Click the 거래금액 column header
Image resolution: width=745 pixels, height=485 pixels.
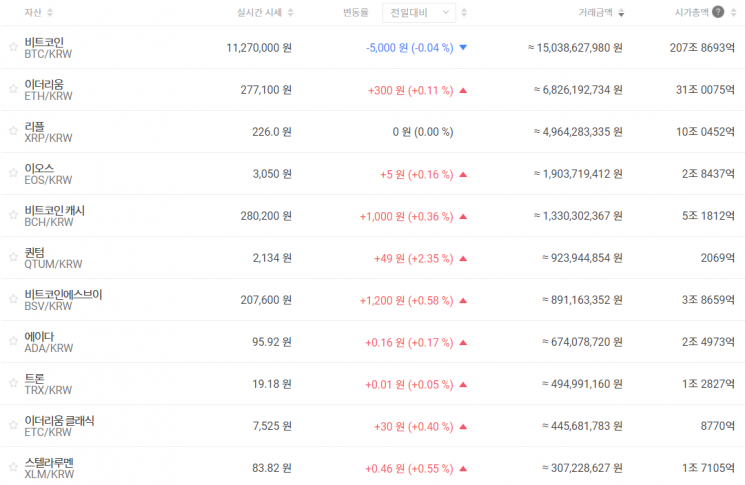(x=595, y=13)
